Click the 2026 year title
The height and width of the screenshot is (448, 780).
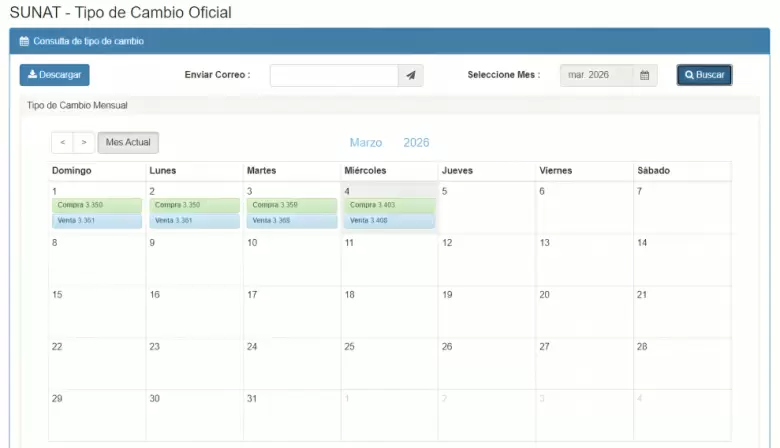pos(416,143)
